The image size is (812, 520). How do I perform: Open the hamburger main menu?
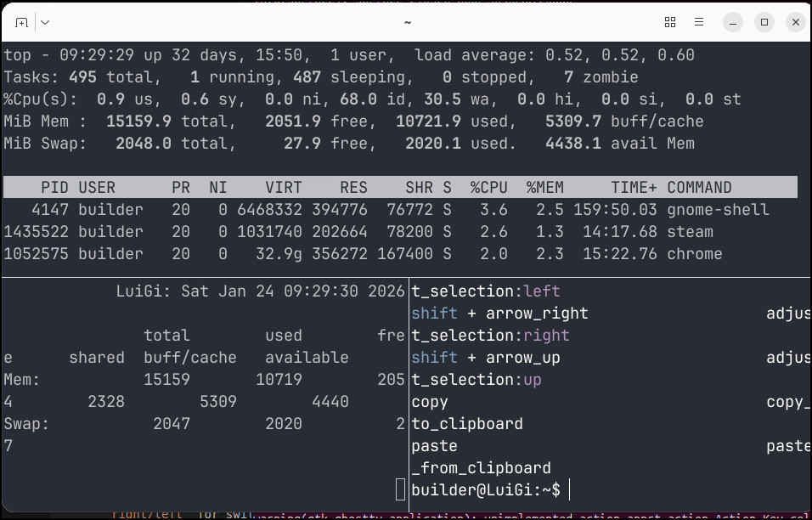pyautogui.click(x=699, y=22)
